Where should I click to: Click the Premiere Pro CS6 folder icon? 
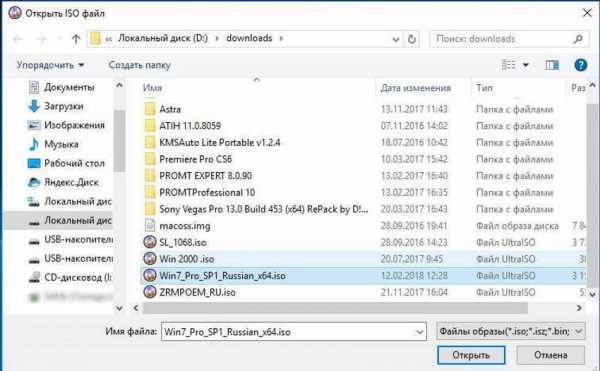[150, 159]
